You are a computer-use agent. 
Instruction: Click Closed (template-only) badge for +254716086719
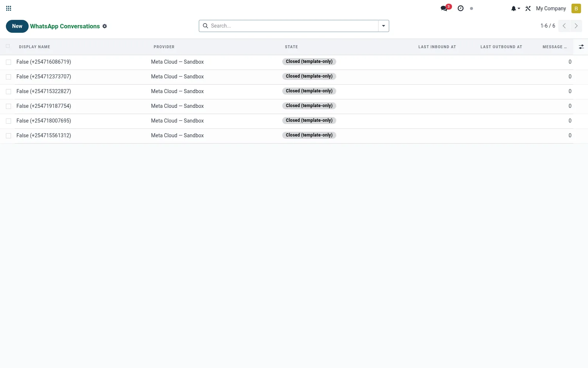309,61
